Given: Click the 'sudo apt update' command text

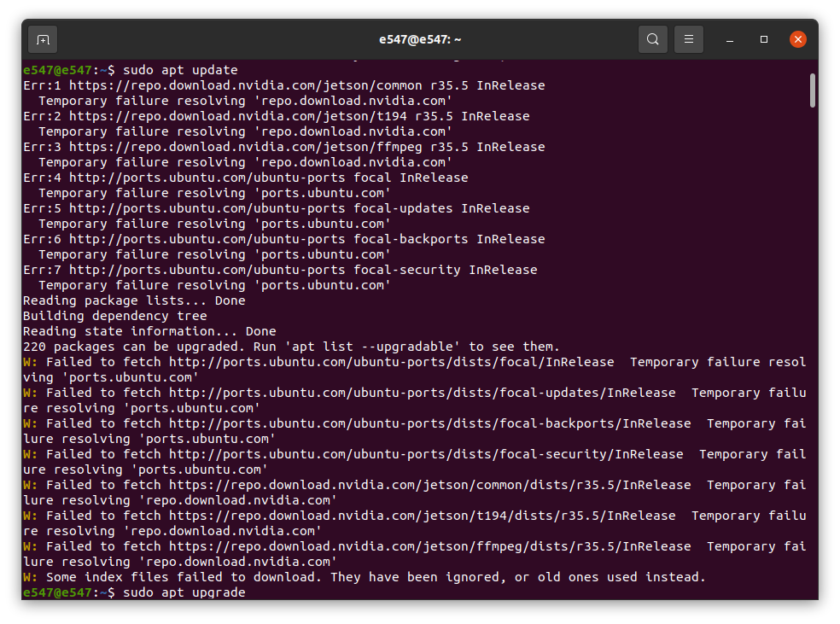Looking at the screenshot, I should [180, 70].
